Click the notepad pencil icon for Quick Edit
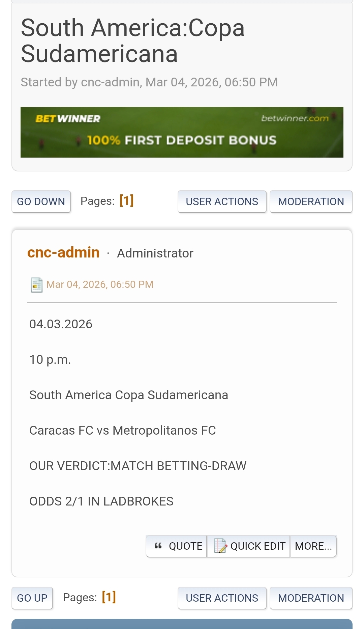 (x=220, y=546)
